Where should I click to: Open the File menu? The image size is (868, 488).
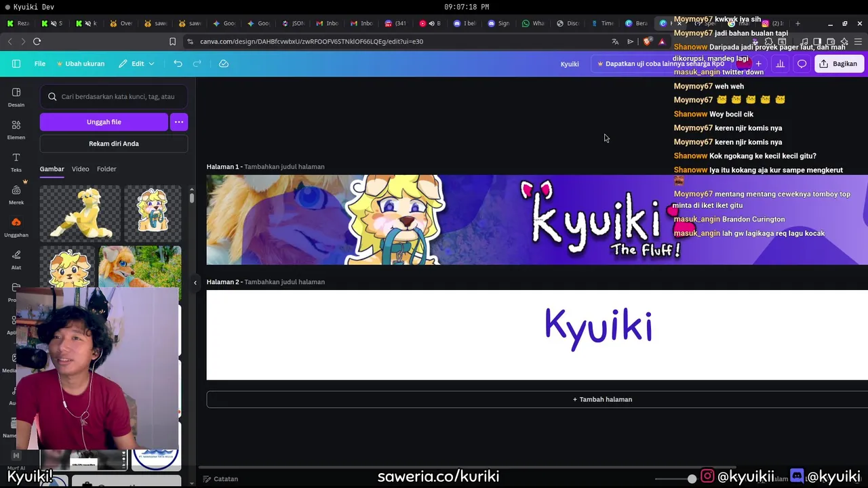(x=40, y=64)
